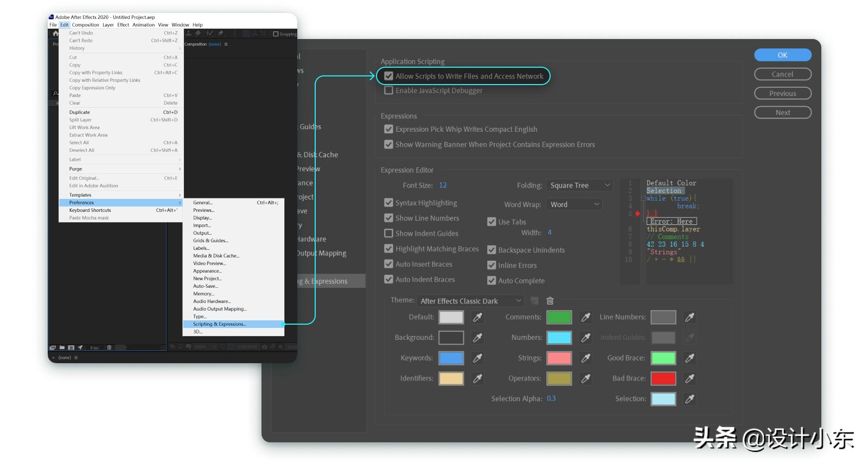Screen dimensions: 868x464
Task: Expand the History submenu
Action: point(120,48)
